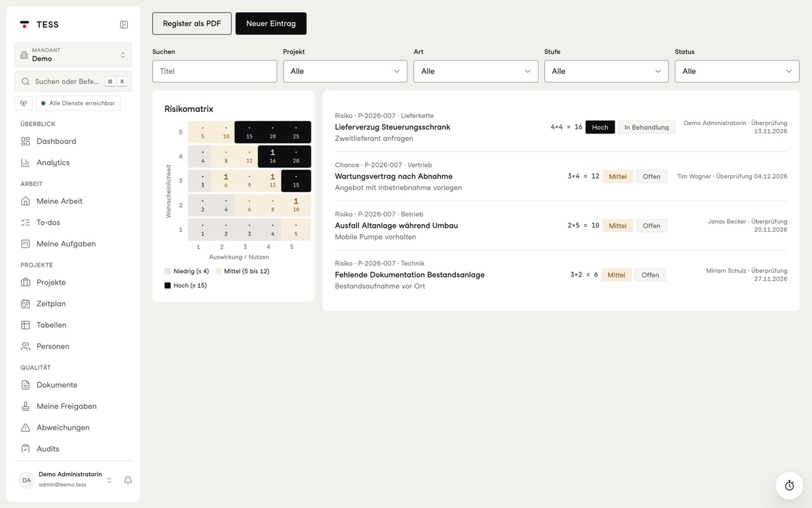The image size is (812, 508).
Task: Click the In Behandlung status badge
Action: click(x=646, y=127)
